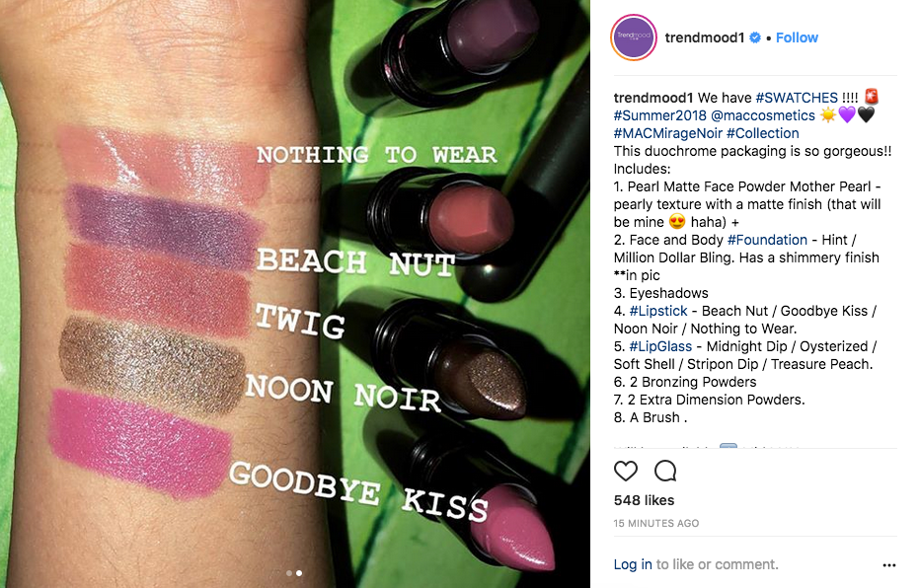Open the #LipGlass hashtag
The image size is (920, 588).
(660, 346)
